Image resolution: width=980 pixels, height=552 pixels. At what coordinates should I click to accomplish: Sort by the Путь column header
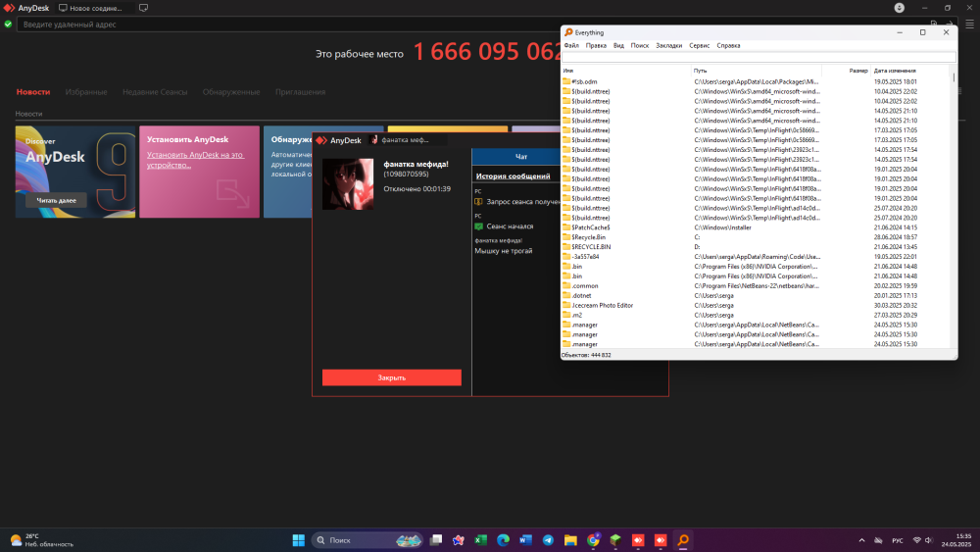tap(757, 71)
